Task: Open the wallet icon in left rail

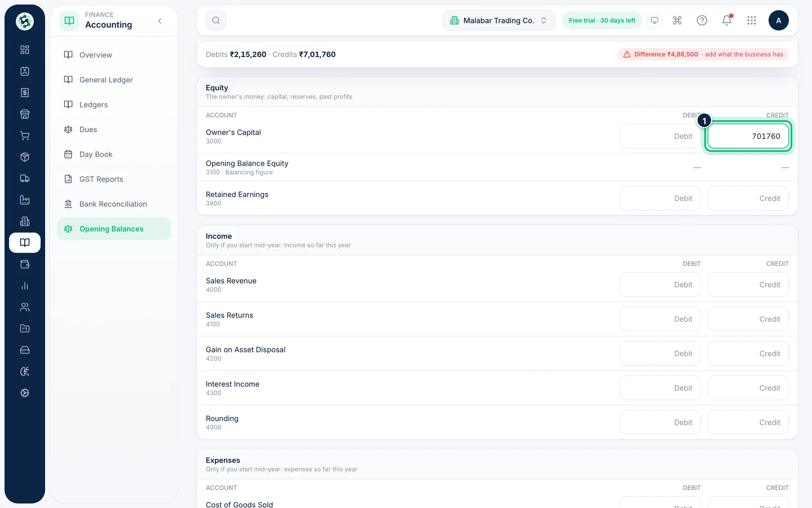Action: point(24,264)
